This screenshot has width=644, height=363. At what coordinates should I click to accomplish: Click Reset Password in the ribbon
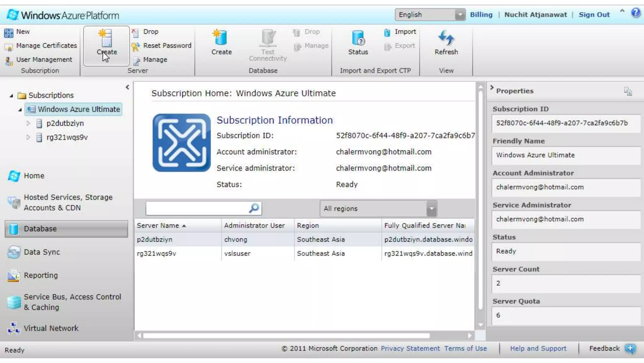(x=167, y=46)
